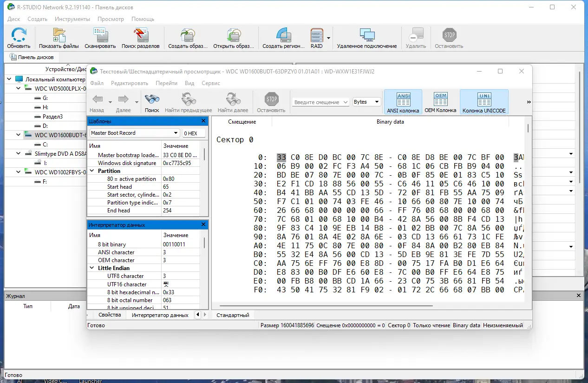Open the Просмотр menu
Viewport: 588px width, 383px height.
(x=111, y=19)
